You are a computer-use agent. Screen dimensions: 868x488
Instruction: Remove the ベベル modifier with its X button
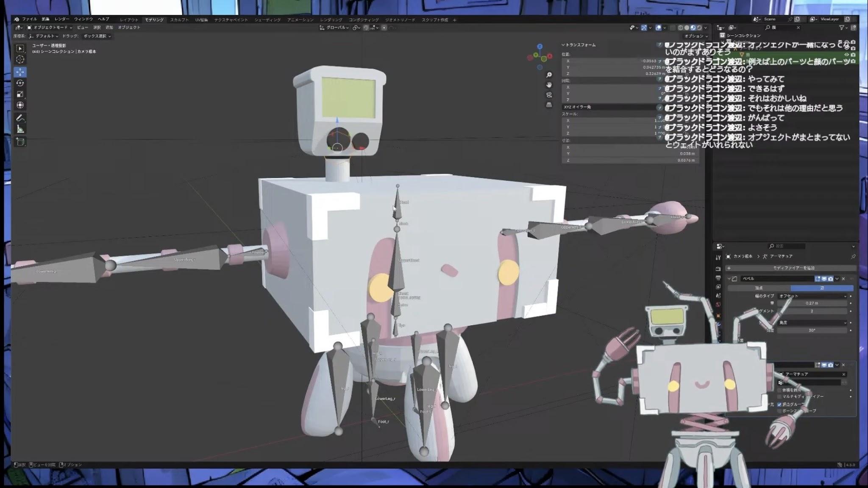pos(843,279)
